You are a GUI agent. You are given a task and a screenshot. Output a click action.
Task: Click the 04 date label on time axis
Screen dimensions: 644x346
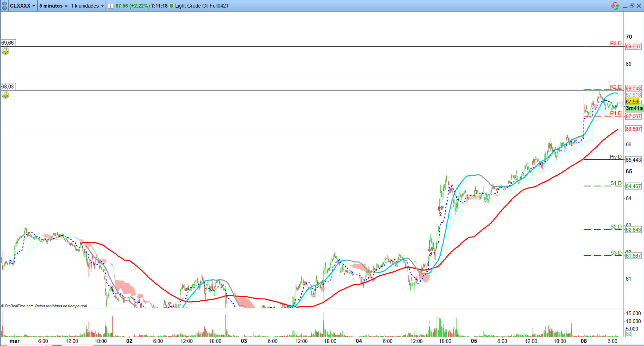click(359, 341)
